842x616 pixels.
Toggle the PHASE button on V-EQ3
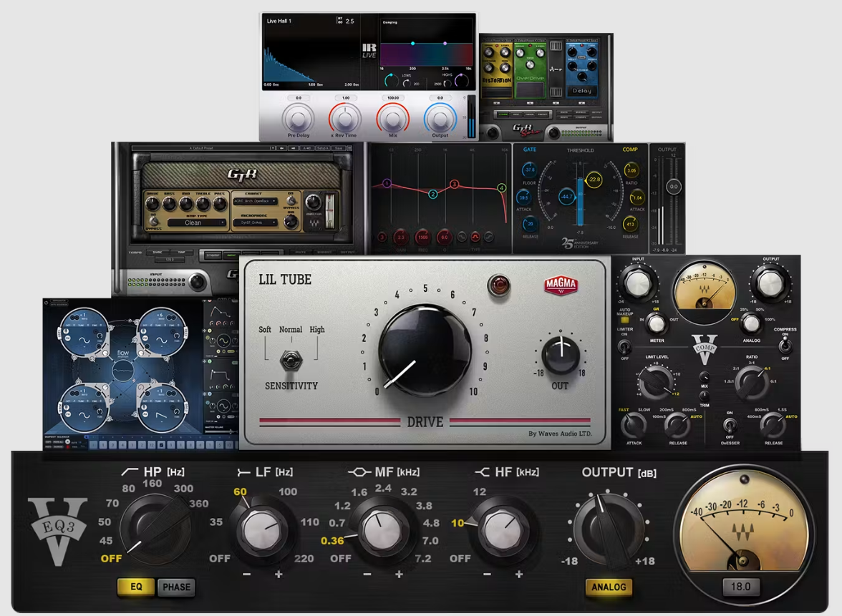pos(176,587)
